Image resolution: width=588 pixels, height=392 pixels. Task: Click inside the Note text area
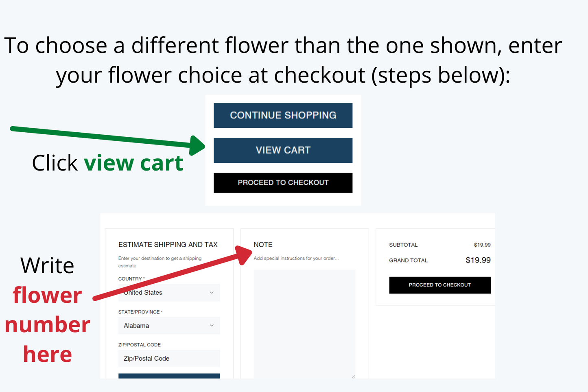point(304,322)
